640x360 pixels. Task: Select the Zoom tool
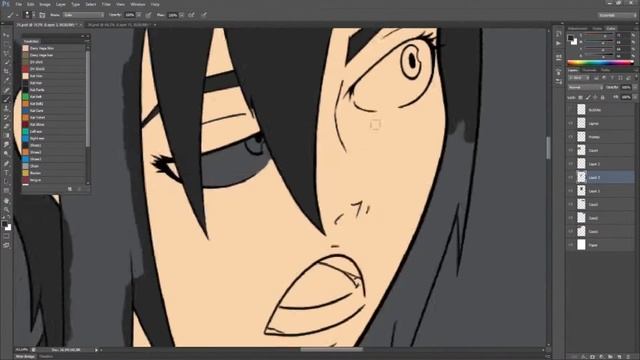(x=6, y=209)
